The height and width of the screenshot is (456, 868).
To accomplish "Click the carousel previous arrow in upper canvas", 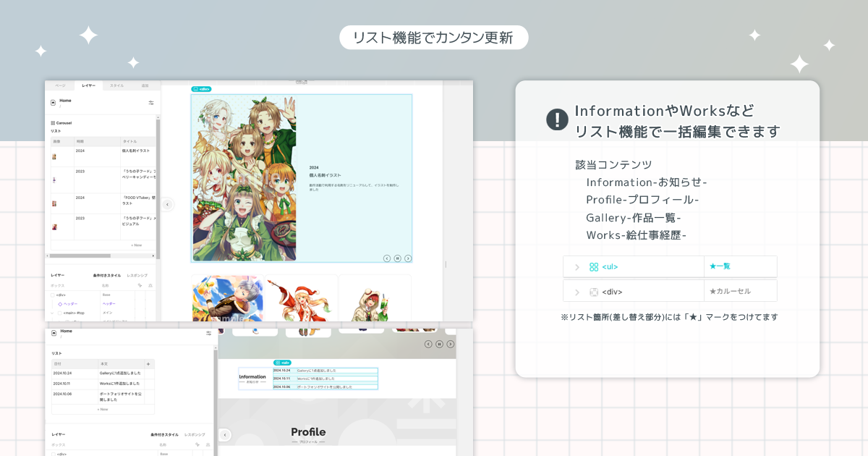I will (387, 258).
